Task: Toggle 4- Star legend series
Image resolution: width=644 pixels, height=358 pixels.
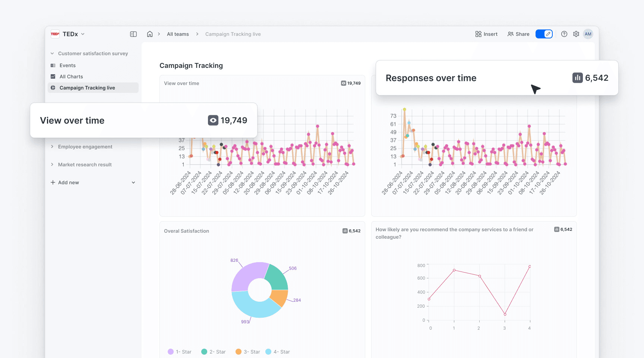Action: tap(278, 352)
